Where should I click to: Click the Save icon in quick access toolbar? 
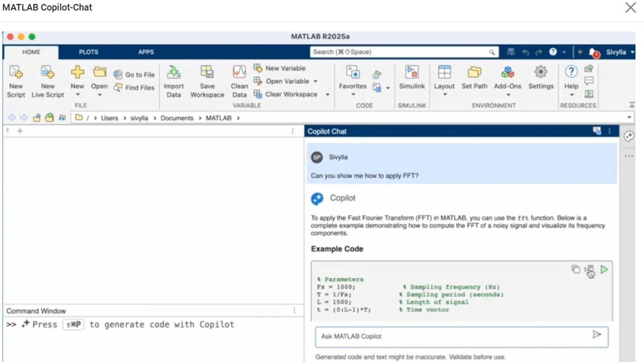pos(511,52)
